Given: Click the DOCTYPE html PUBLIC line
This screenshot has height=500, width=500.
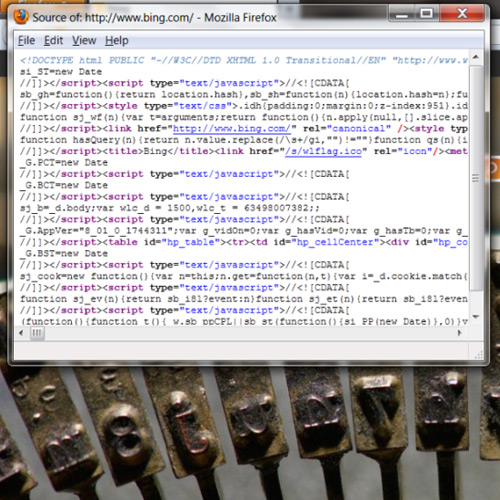Looking at the screenshot, I should pyautogui.click(x=244, y=60).
